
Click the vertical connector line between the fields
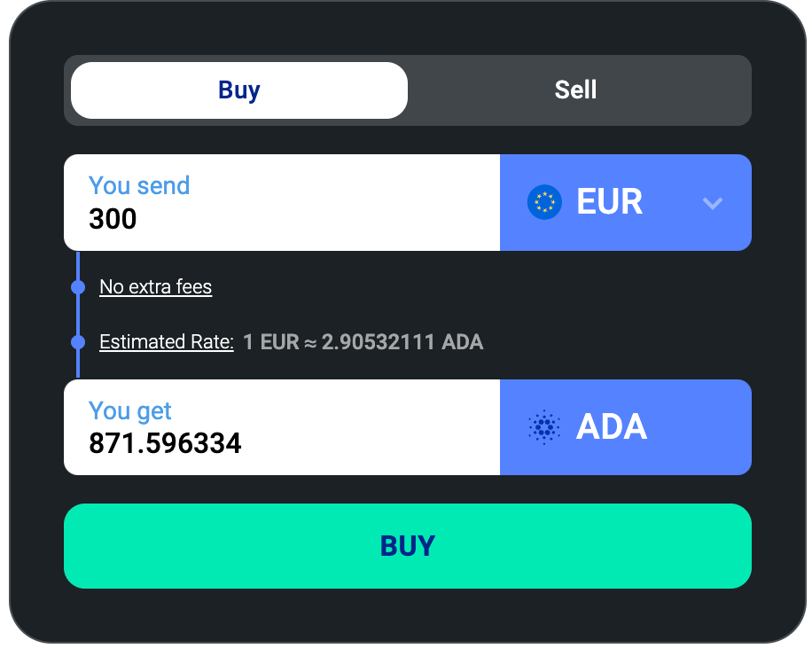(78, 315)
